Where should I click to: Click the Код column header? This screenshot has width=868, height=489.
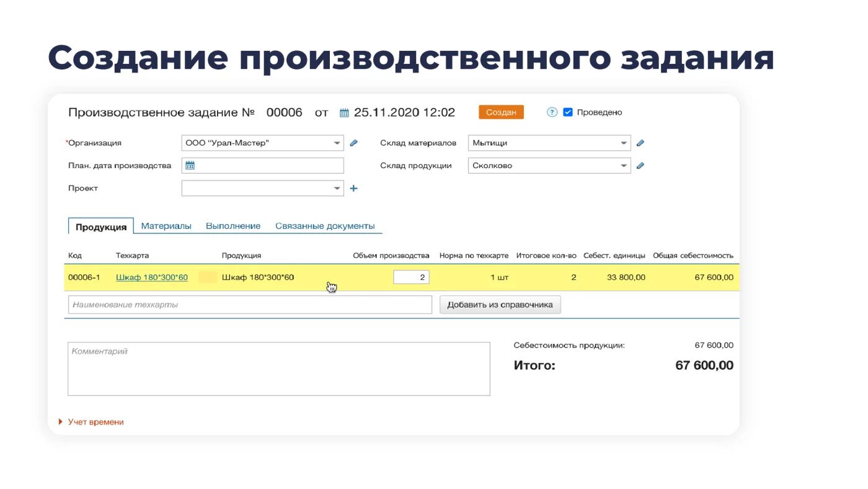click(x=75, y=256)
